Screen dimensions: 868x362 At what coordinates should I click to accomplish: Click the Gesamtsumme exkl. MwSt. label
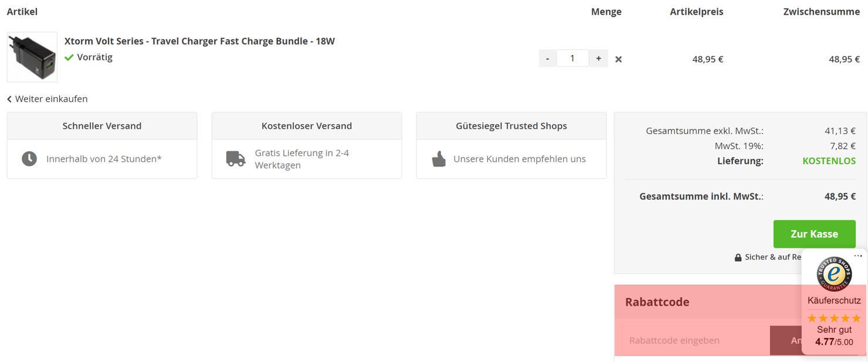(705, 131)
